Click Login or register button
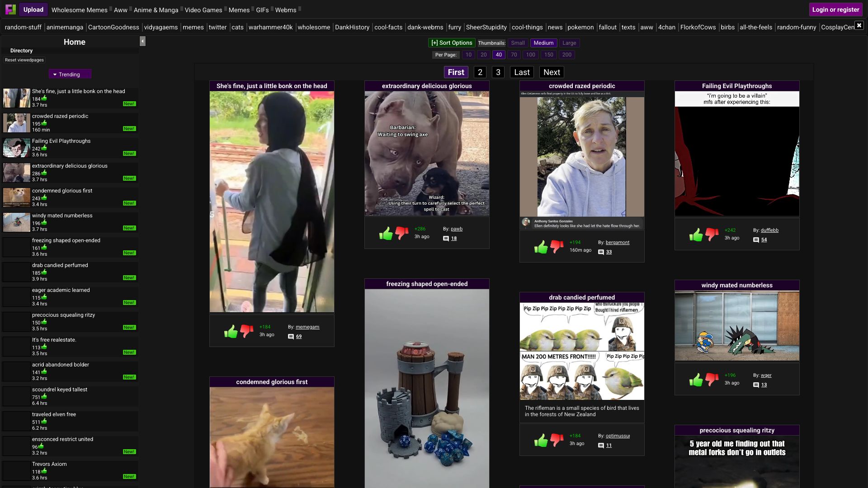The image size is (868, 488). tap(835, 9)
